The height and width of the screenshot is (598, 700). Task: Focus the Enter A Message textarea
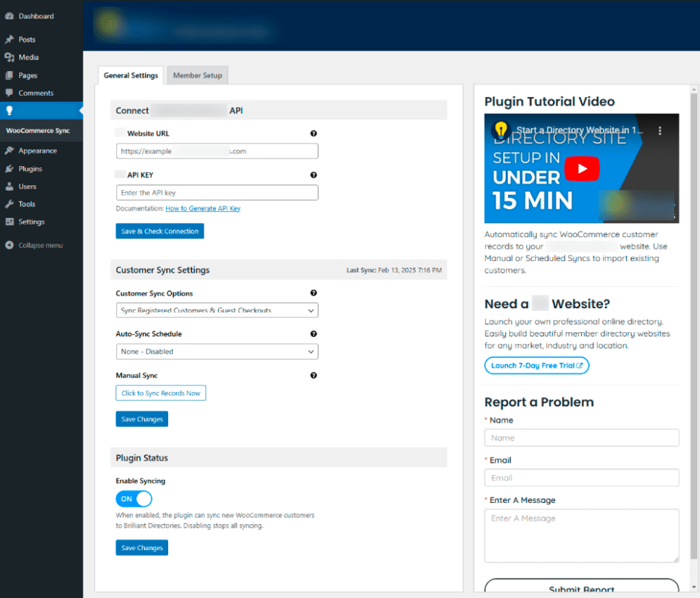click(581, 536)
